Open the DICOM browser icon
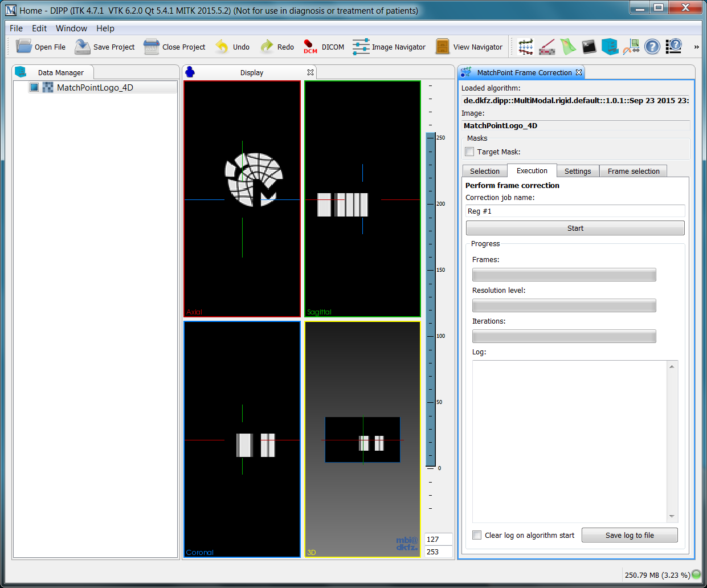The image size is (707, 588). point(310,47)
